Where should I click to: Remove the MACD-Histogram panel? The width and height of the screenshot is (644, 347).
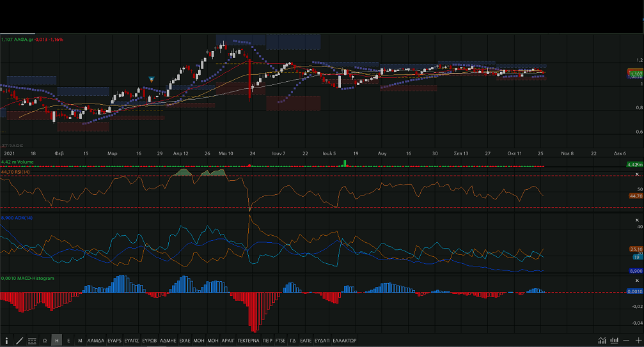coord(637,281)
